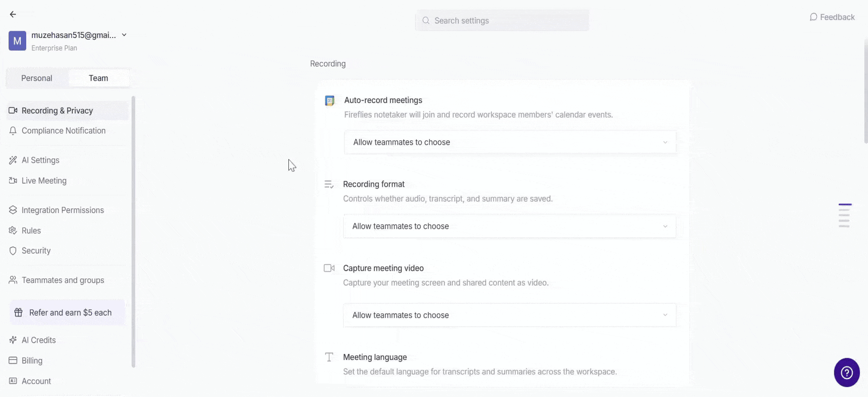Click the Account ID card icon
Viewport: 868px width, 397px height.
13,381
